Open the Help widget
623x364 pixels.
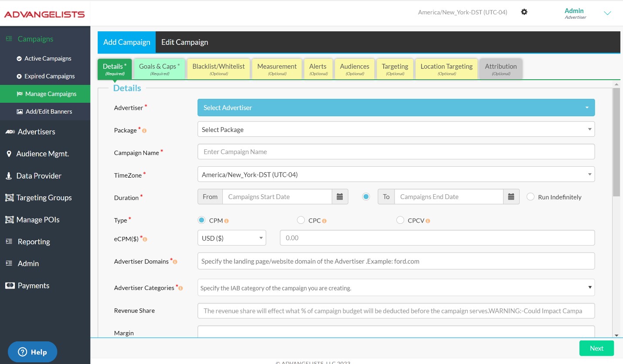click(32, 352)
